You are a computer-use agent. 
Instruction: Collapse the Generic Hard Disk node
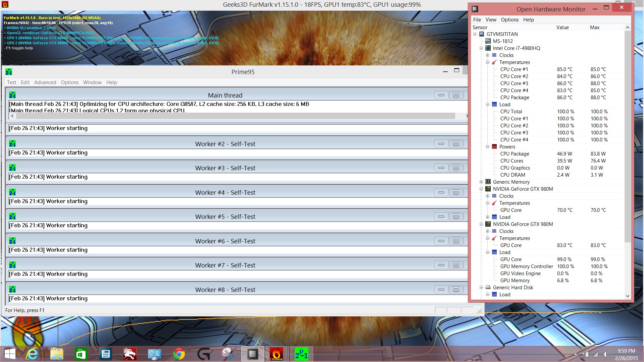click(x=481, y=288)
